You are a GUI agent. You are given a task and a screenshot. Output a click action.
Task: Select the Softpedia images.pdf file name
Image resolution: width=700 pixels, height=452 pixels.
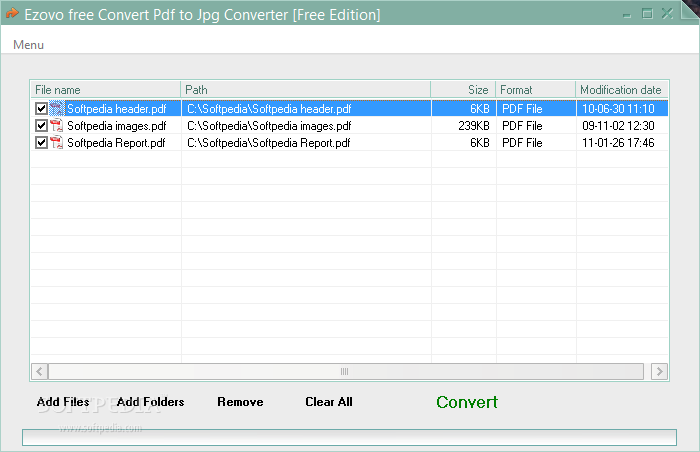(x=117, y=126)
